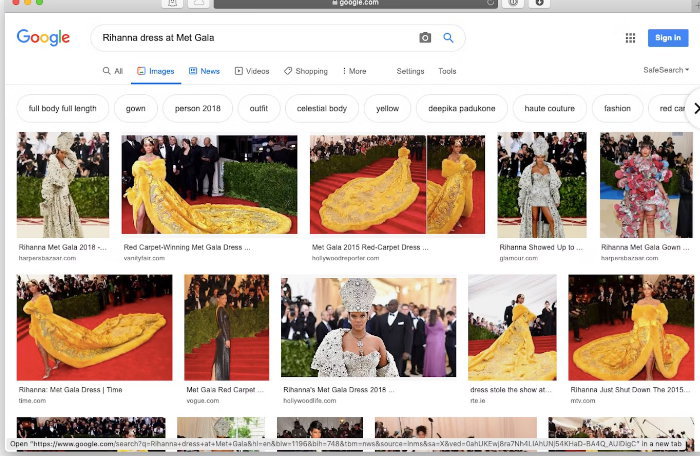Screen dimensions: 700x456
Task: Click 'Red Carpet-Winning Met Gala Dress' caption
Action: coord(187,247)
